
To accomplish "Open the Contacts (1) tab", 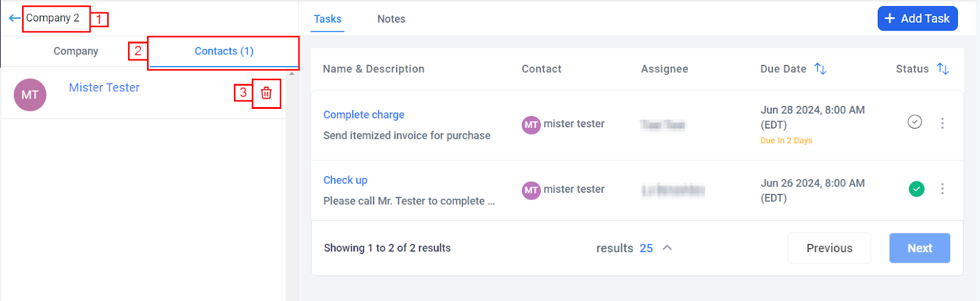I will point(224,51).
